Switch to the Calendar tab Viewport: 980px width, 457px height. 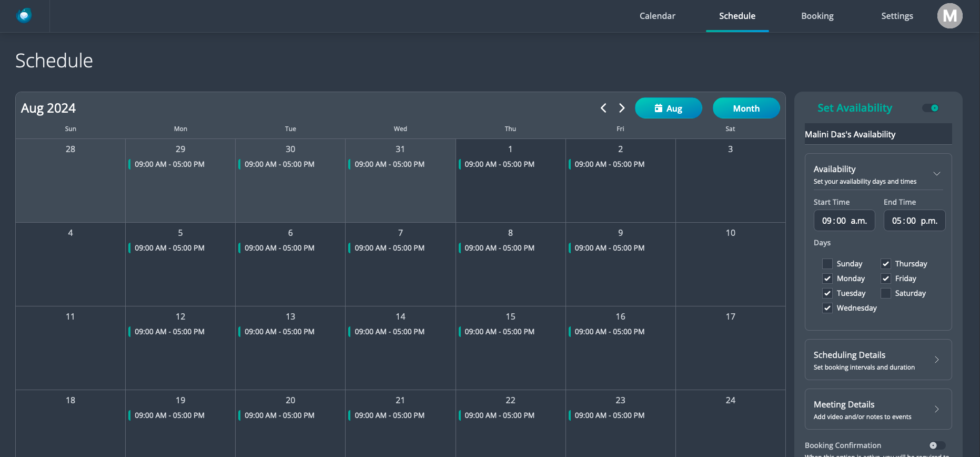point(657,16)
